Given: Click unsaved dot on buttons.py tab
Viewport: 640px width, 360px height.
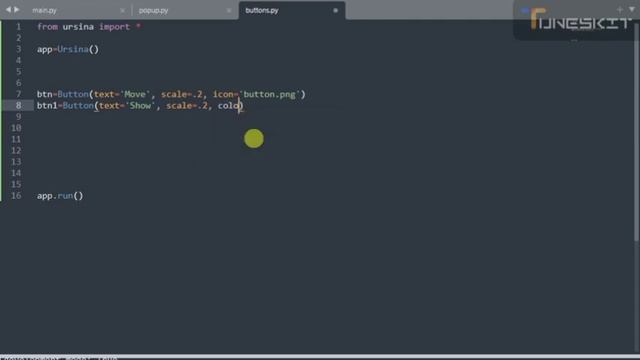Looking at the screenshot, I should point(336,11).
